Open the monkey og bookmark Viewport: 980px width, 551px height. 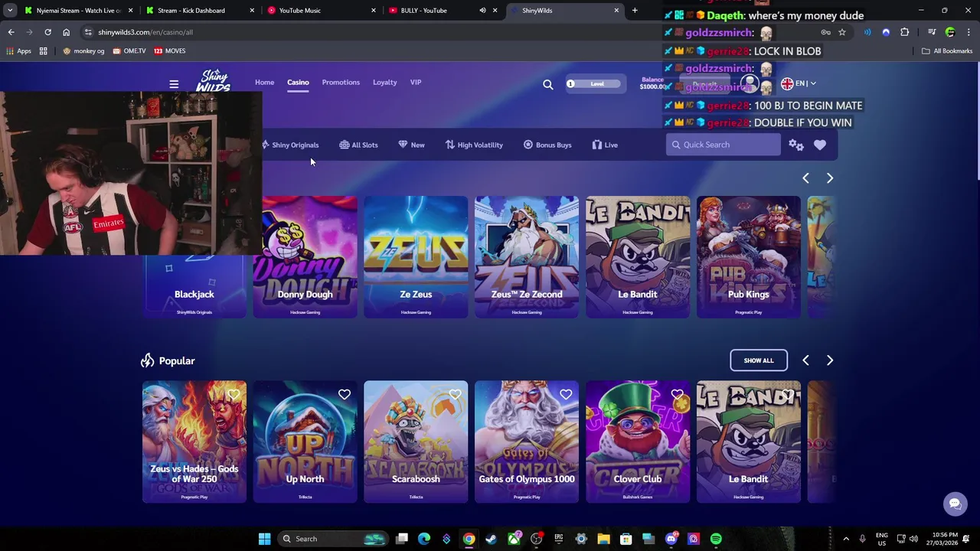pos(83,51)
